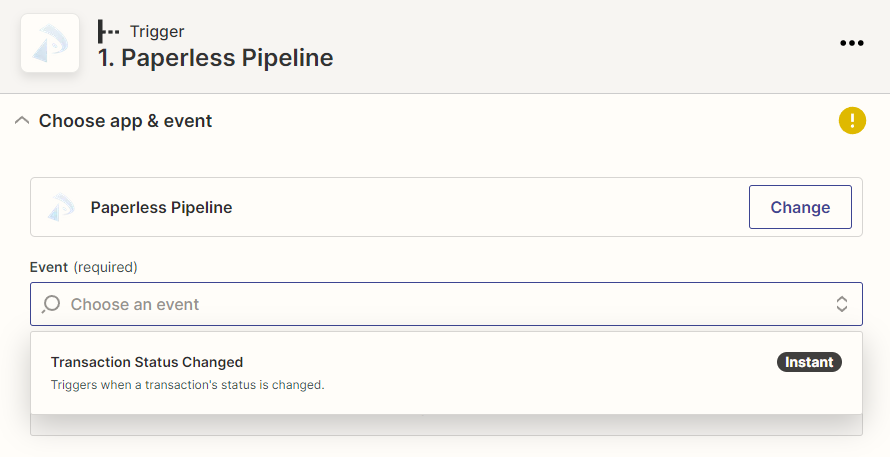The height and width of the screenshot is (457, 890).
Task: Click the Paperless Pipeline app name in app row
Action: (161, 207)
